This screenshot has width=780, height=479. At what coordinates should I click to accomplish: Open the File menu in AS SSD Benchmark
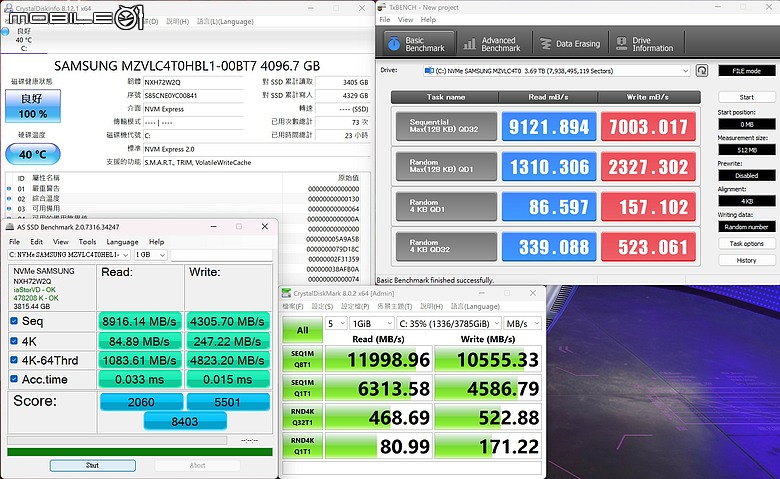coord(14,242)
